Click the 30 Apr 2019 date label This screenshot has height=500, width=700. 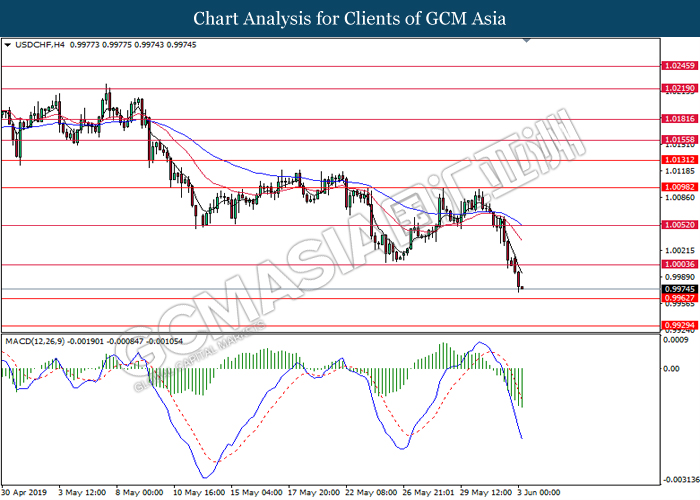coord(26,492)
